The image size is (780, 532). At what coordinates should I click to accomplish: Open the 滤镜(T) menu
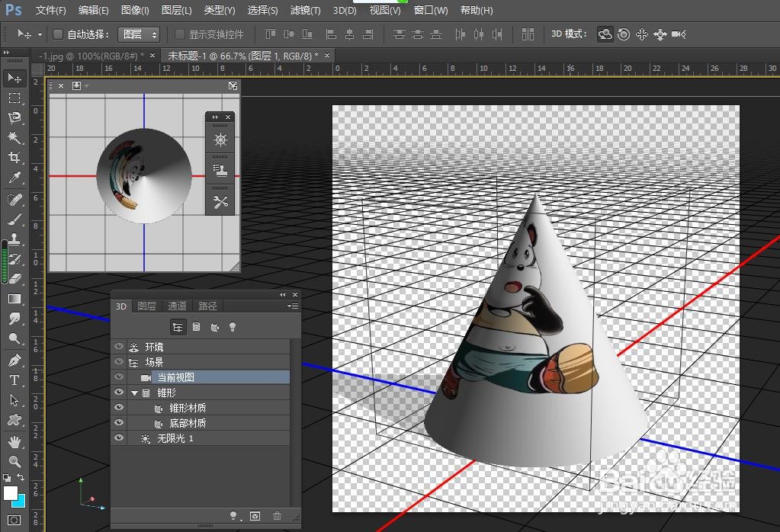pos(305,10)
